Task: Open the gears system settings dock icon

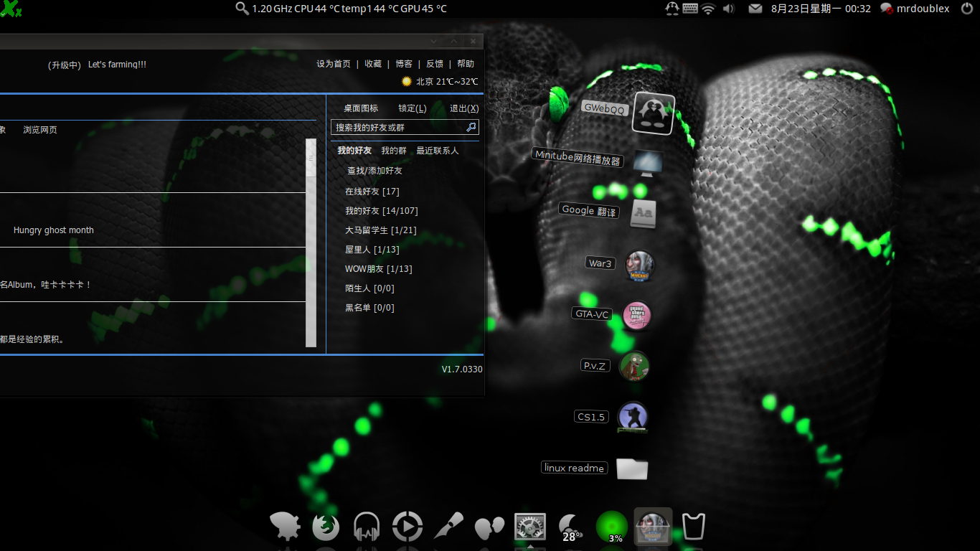Action: point(530,527)
